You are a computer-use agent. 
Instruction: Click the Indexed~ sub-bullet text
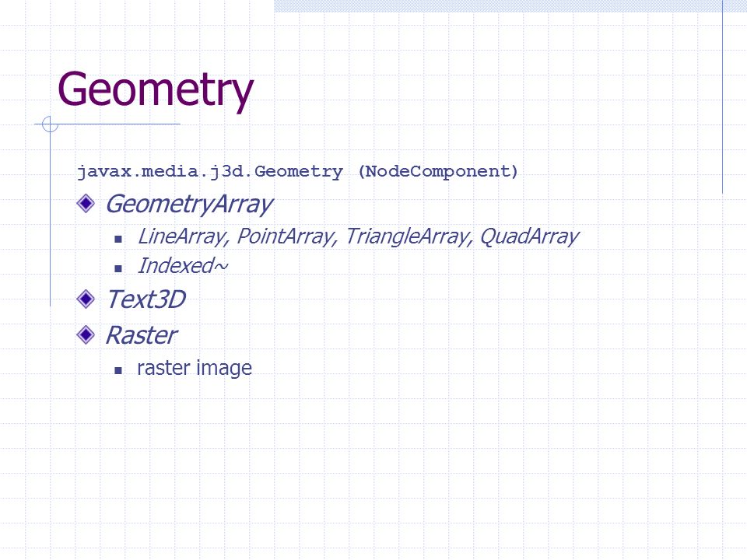[x=183, y=266]
